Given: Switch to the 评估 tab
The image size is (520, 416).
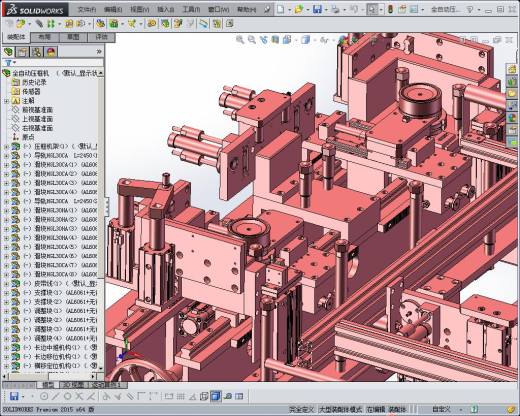Looking at the screenshot, I should [101, 37].
